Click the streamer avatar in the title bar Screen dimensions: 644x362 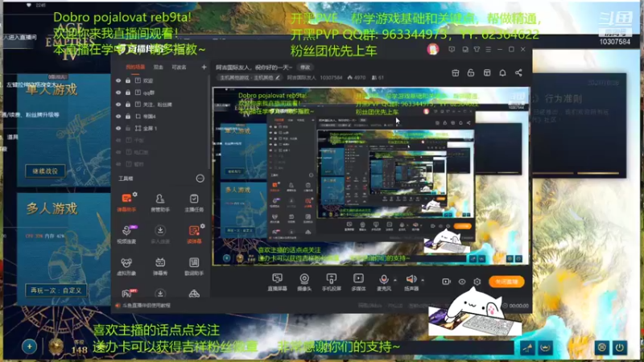tap(432, 49)
